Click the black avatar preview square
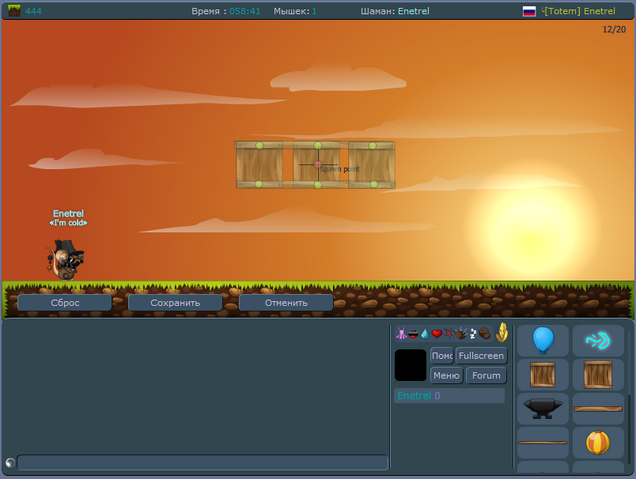 (410, 365)
